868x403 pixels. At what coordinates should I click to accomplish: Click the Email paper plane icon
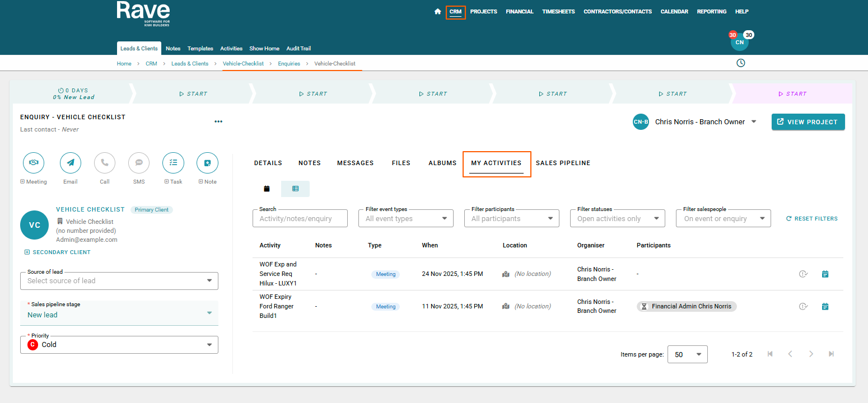tap(71, 163)
